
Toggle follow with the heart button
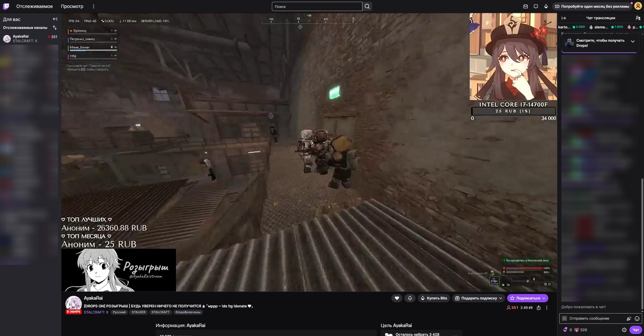tap(397, 298)
